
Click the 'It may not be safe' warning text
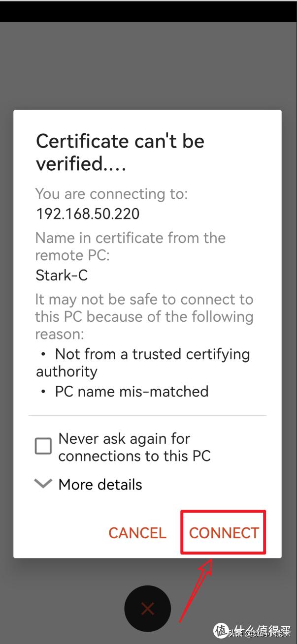click(x=144, y=316)
